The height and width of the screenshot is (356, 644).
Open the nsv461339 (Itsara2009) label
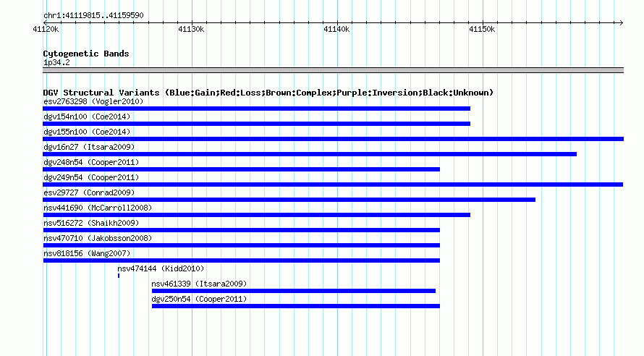click(x=199, y=284)
